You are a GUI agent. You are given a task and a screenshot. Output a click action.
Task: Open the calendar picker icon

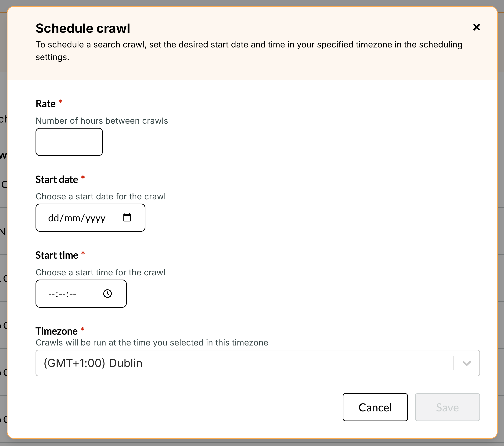pyautogui.click(x=127, y=217)
